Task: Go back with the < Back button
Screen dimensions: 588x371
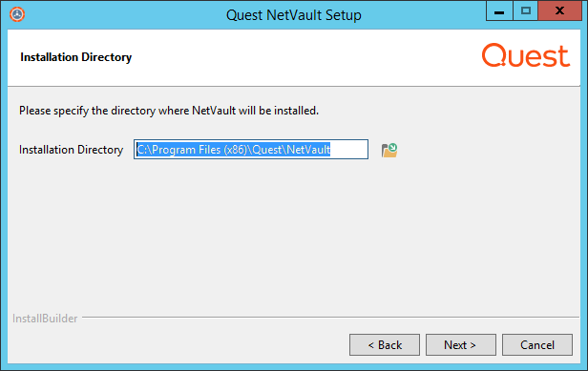Action: (x=385, y=344)
